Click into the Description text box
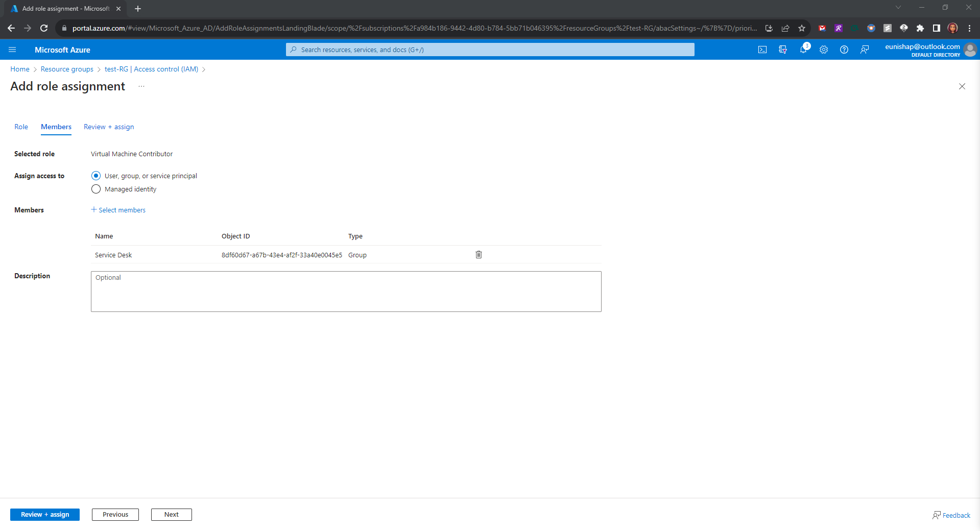The height and width of the screenshot is (531, 980). [346, 291]
